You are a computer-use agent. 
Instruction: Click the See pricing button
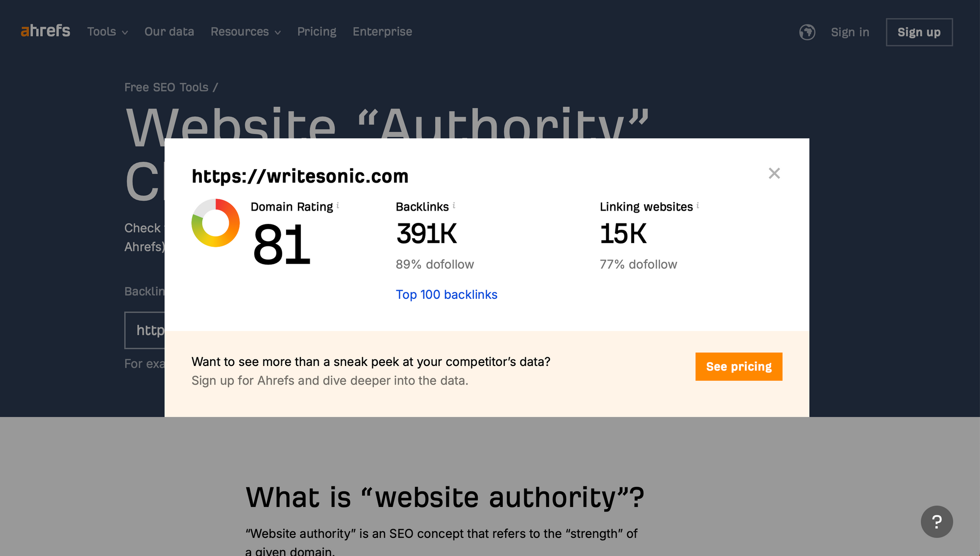click(739, 366)
